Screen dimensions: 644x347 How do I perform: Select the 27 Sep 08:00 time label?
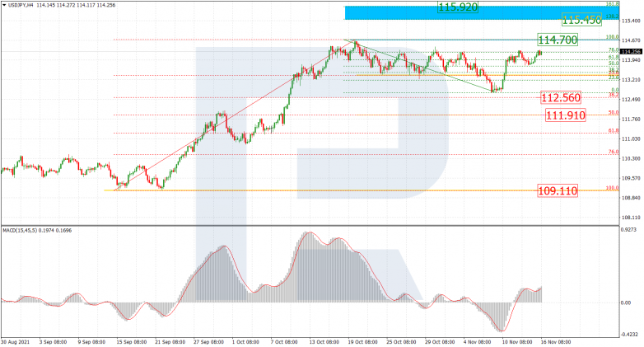(208, 342)
